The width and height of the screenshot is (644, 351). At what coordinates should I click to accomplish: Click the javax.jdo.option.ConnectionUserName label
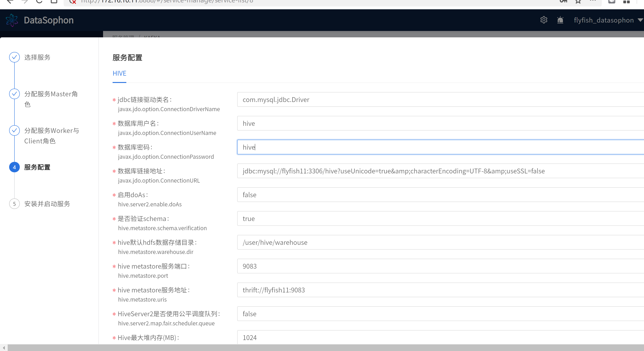pos(167,133)
